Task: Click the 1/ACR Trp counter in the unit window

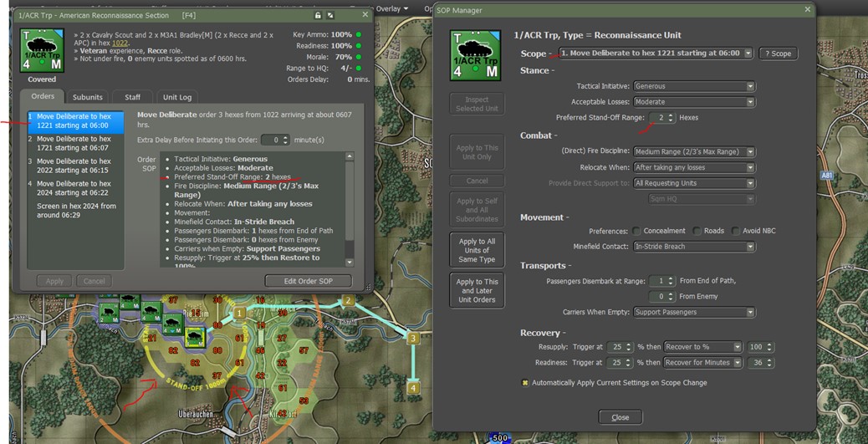Action: point(42,51)
